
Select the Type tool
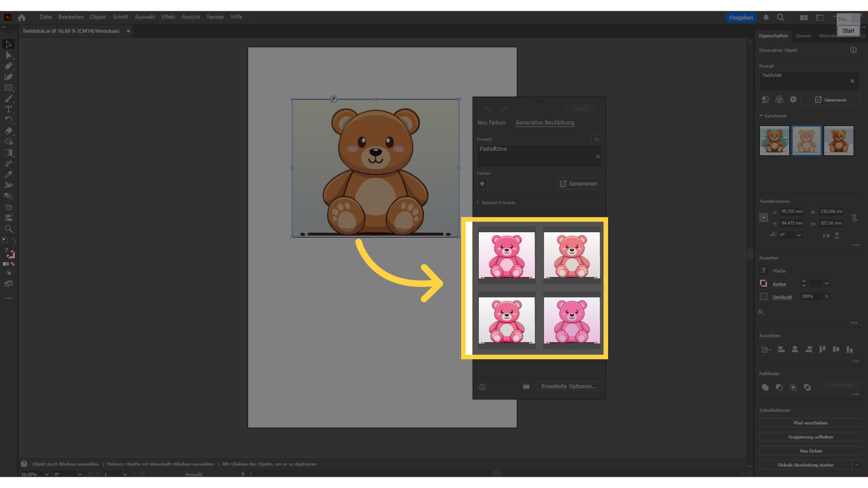tap(9, 109)
